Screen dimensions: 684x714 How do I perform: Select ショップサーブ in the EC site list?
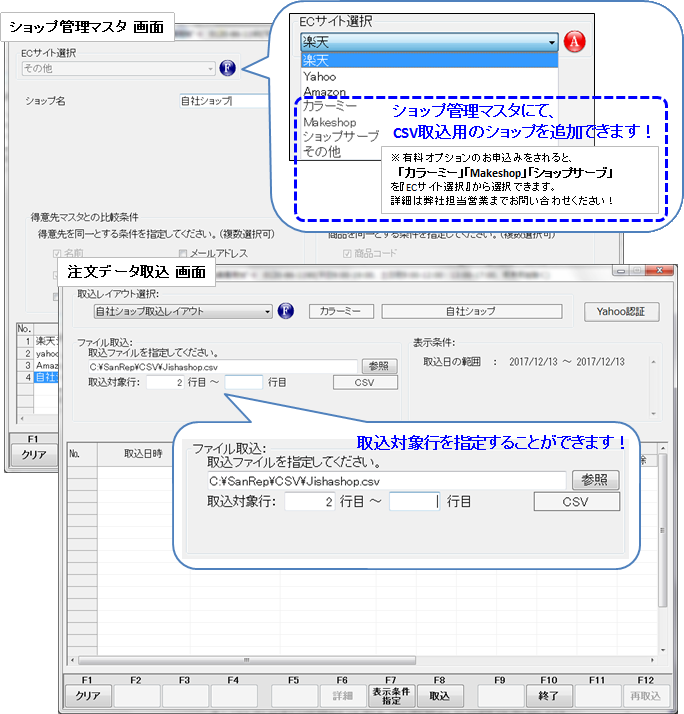pyautogui.click(x=341, y=136)
